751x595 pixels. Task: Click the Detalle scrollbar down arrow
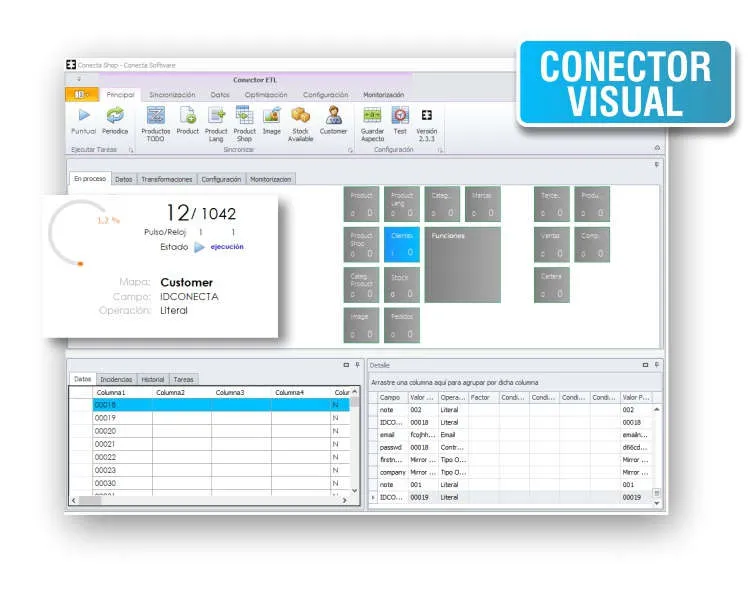(x=657, y=503)
